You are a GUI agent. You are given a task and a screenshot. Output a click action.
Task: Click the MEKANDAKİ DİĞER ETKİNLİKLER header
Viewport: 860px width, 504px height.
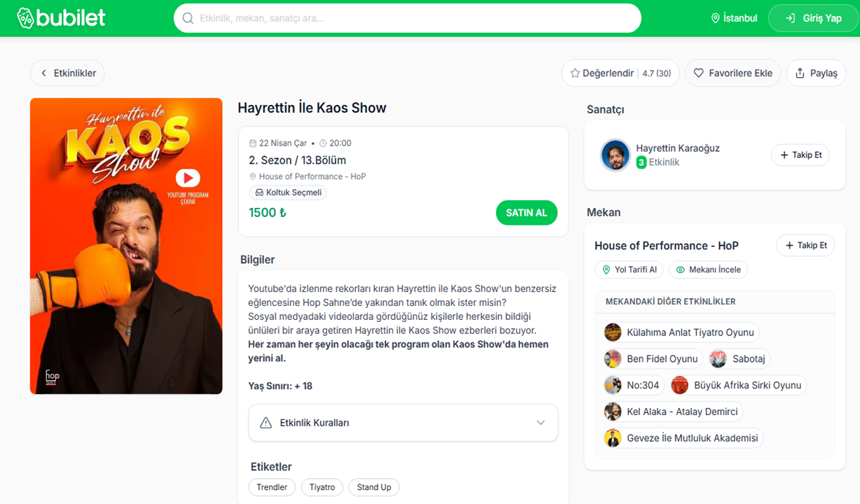(x=670, y=302)
